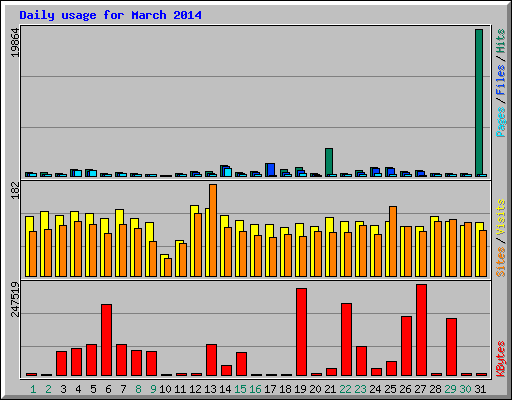Click the red KBytes bar for day 27

coord(421,330)
